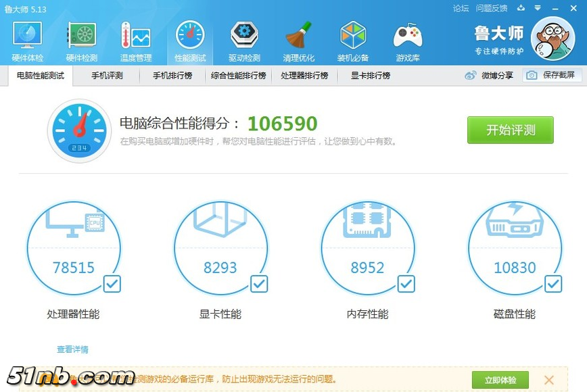587x392 pixels.
Task: Uncheck the 显卡性能 graphics card checkbox
Action: (x=259, y=284)
